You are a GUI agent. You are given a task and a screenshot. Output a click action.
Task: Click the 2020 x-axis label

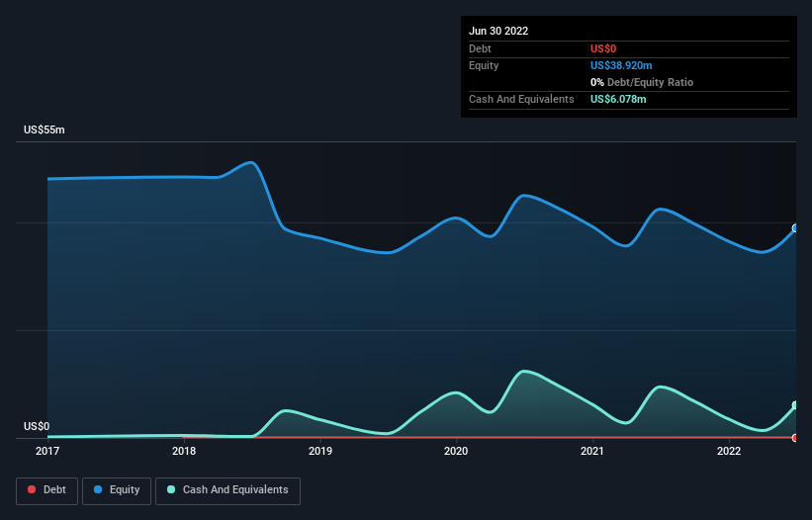coord(456,451)
